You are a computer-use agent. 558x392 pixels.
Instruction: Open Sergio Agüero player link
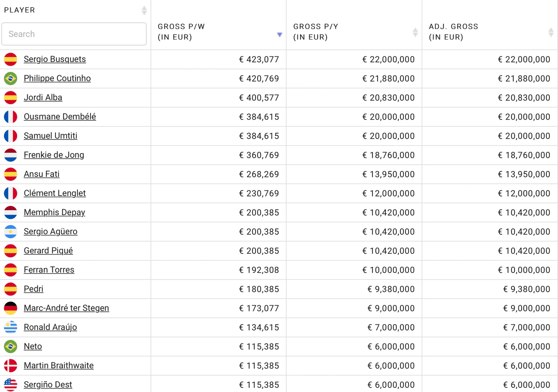[50, 231]
